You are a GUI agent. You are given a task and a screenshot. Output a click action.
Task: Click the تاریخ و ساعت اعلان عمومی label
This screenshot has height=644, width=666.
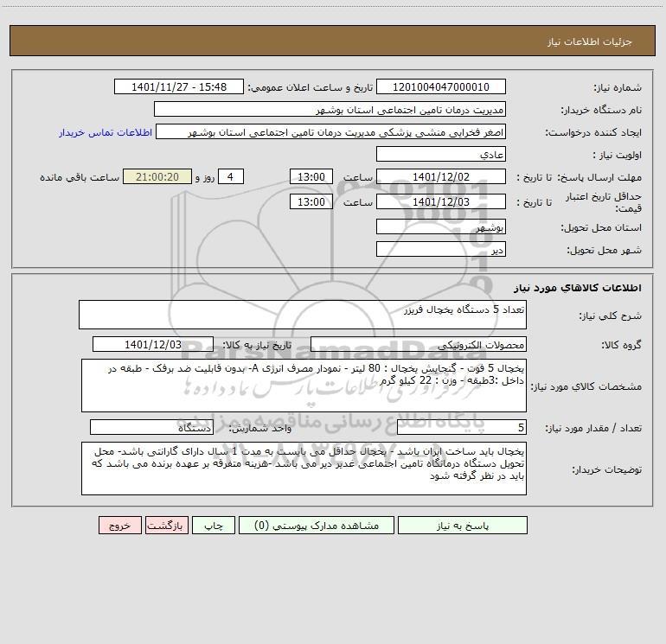point(310,88)
